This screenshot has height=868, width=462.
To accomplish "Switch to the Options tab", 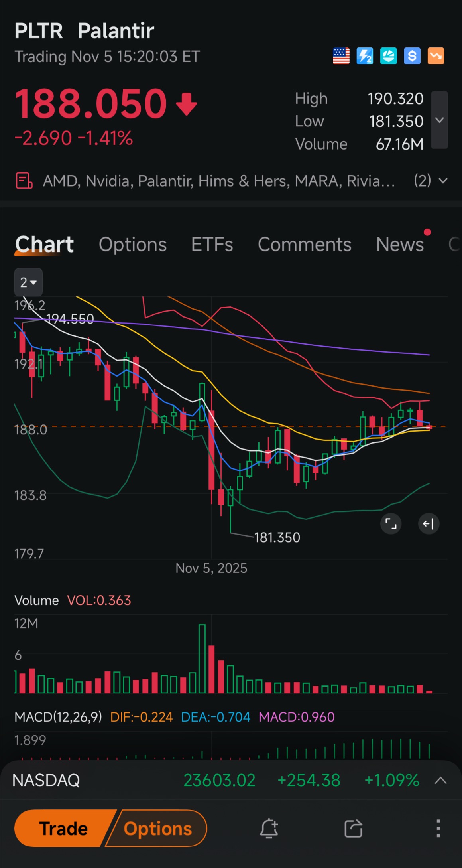I will (x=133, y=244).
